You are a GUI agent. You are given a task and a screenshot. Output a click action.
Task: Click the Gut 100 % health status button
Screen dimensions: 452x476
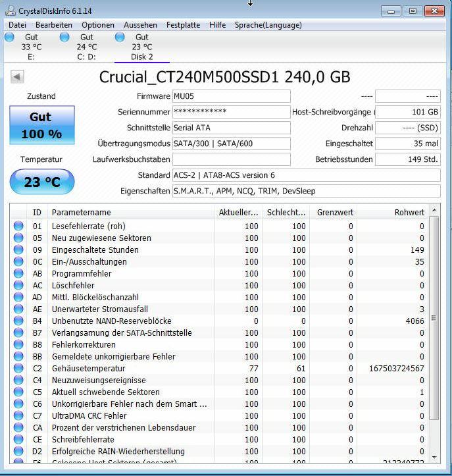click(42, 125)
